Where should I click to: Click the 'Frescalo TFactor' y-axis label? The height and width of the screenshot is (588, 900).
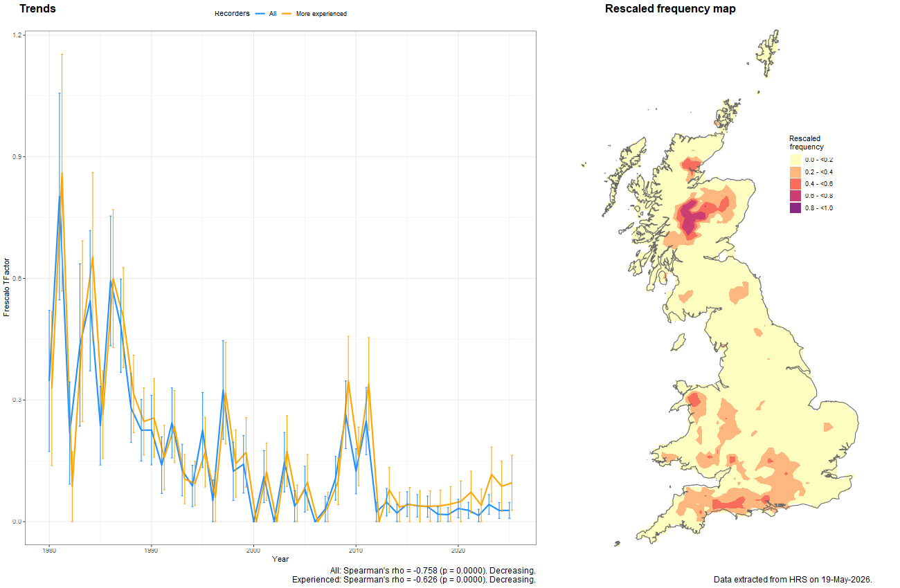click(x=7, y=288)
